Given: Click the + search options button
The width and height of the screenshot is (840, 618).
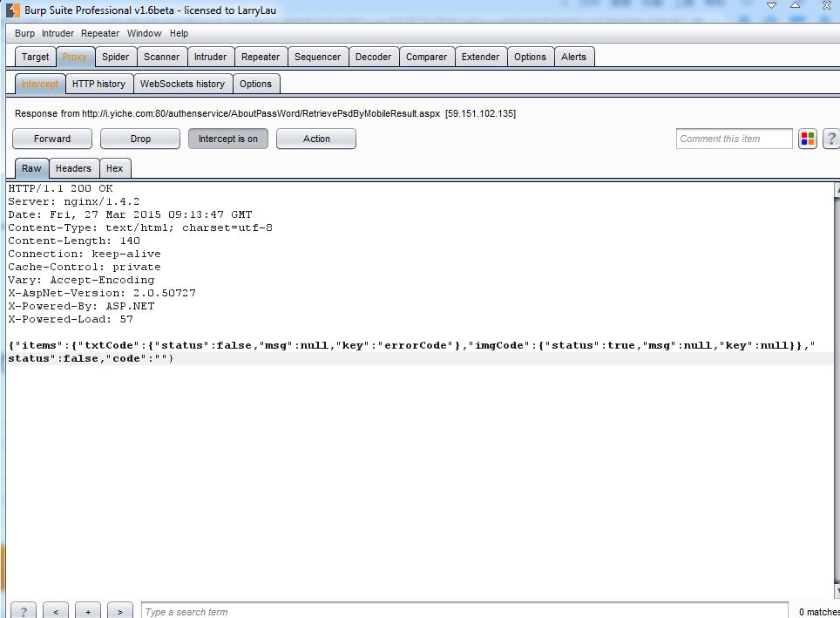Looking at the screenshot, I should pos(88,611).
